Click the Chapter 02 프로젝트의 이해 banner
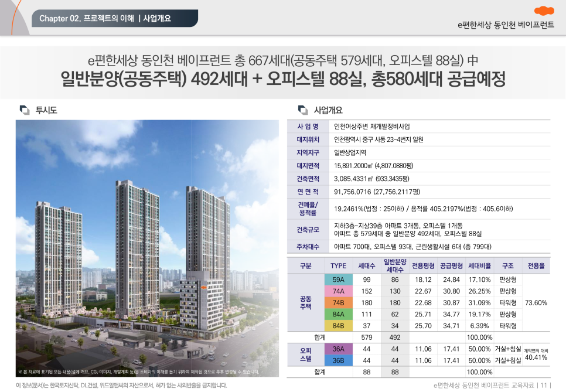The height and width of the screenshot is (392, 566). pyautogui.click(x=115, y=18)
